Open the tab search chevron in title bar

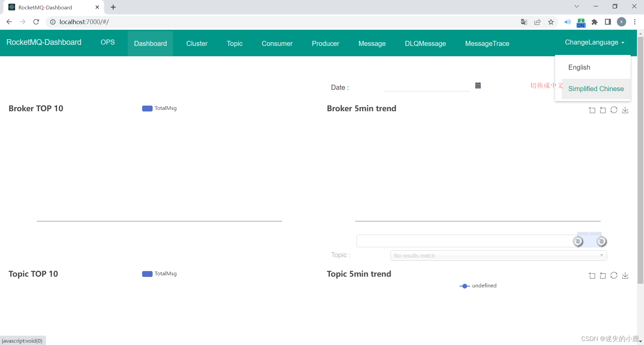[x=577, y=6]
